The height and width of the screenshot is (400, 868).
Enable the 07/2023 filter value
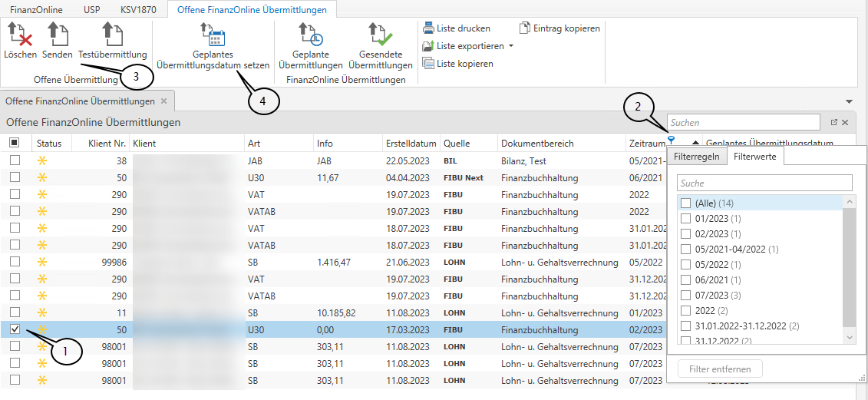685,295
